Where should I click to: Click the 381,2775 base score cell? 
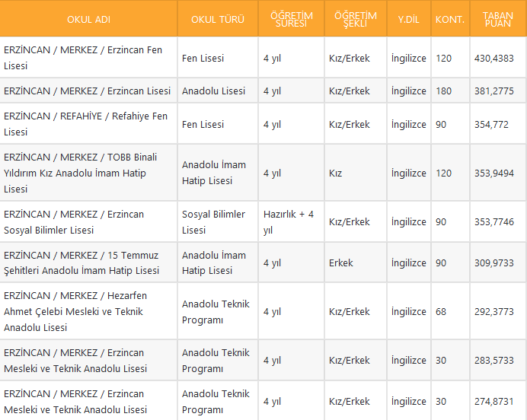click(x=493, y=91)
